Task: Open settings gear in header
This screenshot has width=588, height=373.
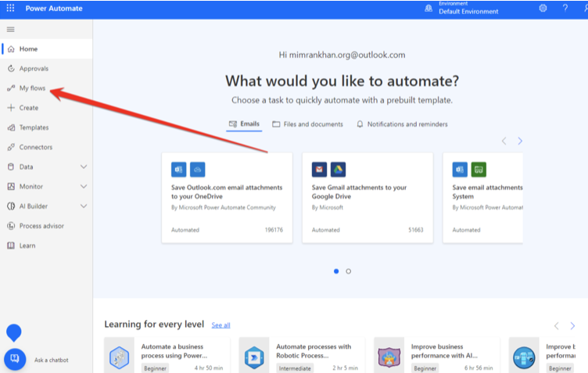Action: [x=543, y=9]
